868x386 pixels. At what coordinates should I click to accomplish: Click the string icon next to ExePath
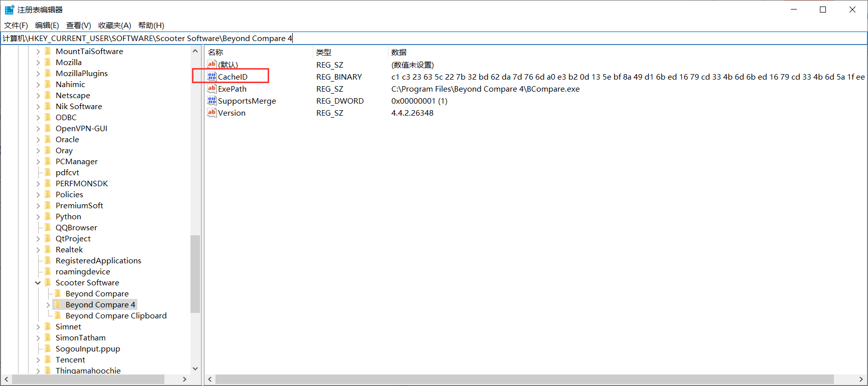tap(212, 89)
